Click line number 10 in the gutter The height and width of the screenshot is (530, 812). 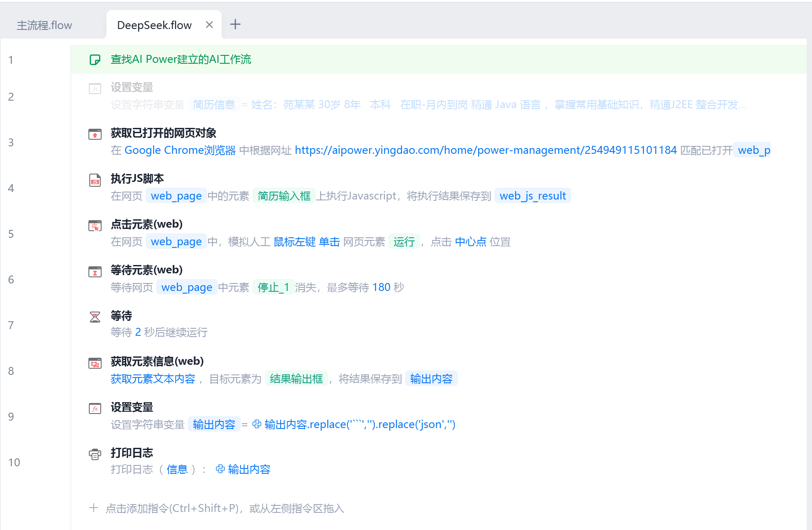click(14, 462)
